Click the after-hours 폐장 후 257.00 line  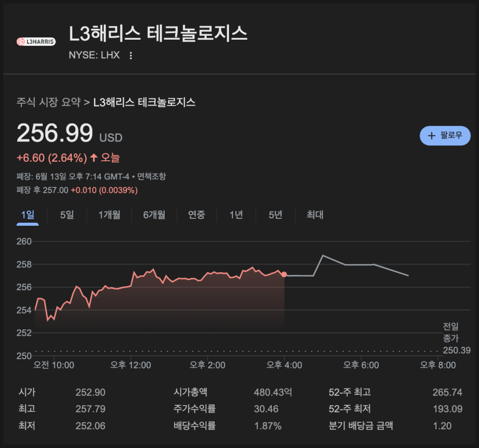pos(77,190)
